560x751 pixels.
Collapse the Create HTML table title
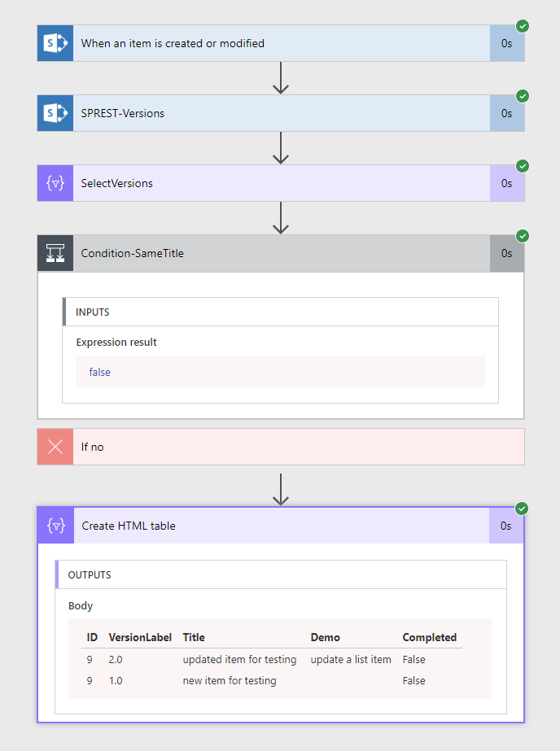[x=129, y=526]
